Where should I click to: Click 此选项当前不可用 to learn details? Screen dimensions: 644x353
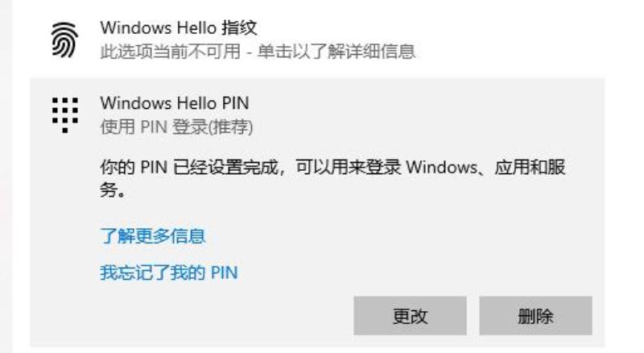pos(170,52)
